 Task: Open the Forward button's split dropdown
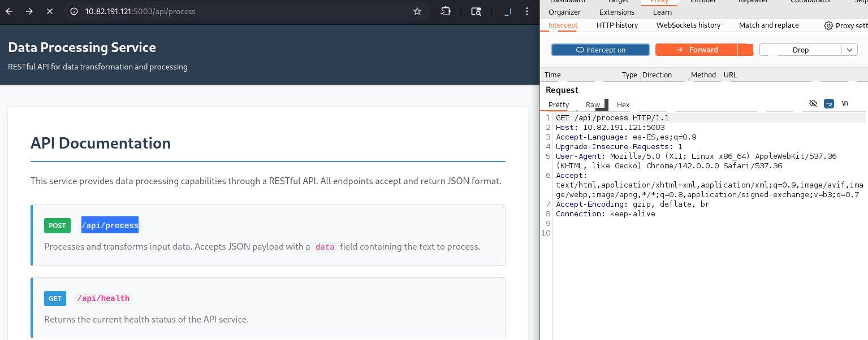tap(746, 50)
